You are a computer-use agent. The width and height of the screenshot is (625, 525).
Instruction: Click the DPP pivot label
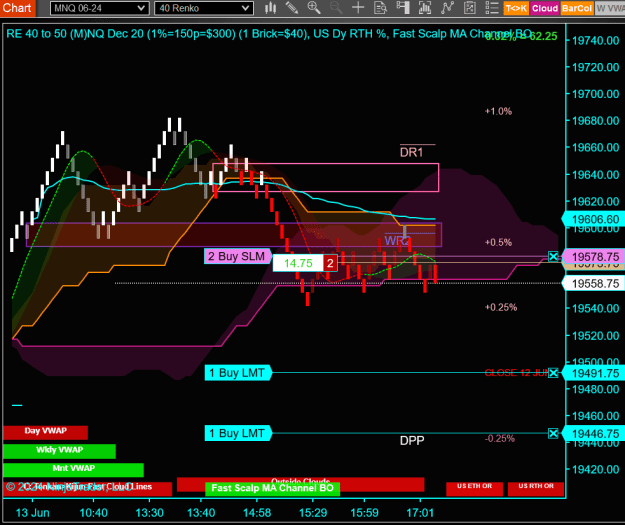pos(412,440)
